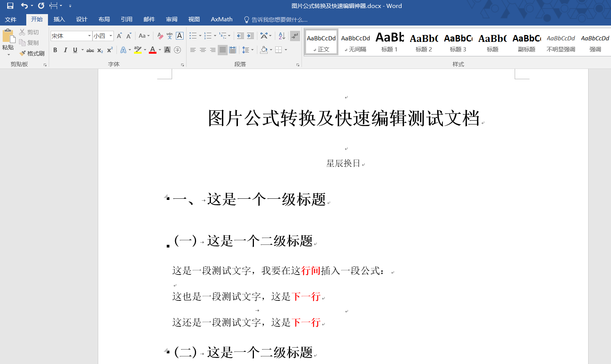The image size is (611, 364).
Task: Apply character shading with the gray A icon
Action: click(x=167, y=50)
